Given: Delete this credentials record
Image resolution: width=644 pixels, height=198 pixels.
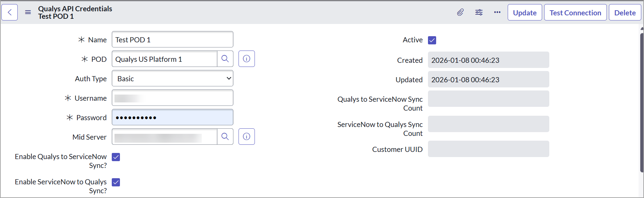Looking at the screenshot, I should (x=625, y=13).
